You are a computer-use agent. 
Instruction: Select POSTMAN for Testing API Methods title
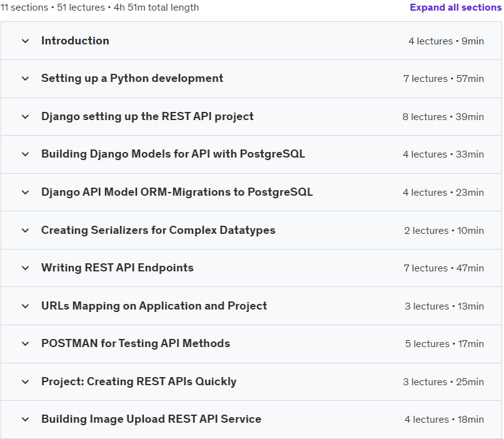tap(136, 343)
